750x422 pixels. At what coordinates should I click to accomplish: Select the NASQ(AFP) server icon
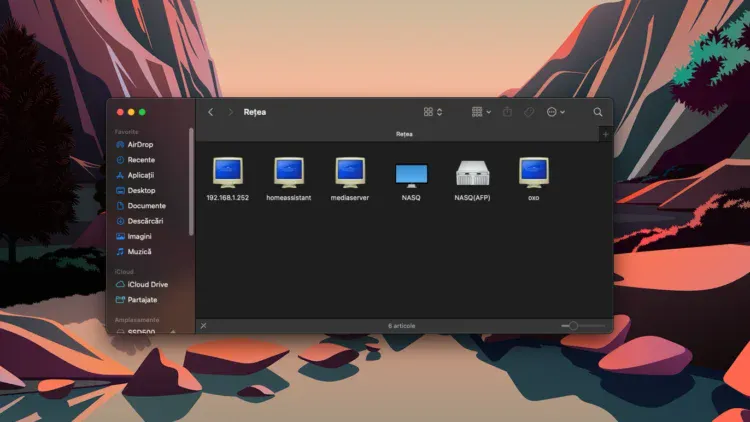coord(473,173)
